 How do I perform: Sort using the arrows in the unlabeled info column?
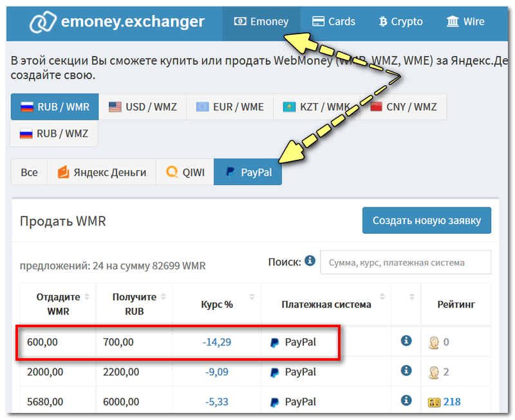click(412, 296)
